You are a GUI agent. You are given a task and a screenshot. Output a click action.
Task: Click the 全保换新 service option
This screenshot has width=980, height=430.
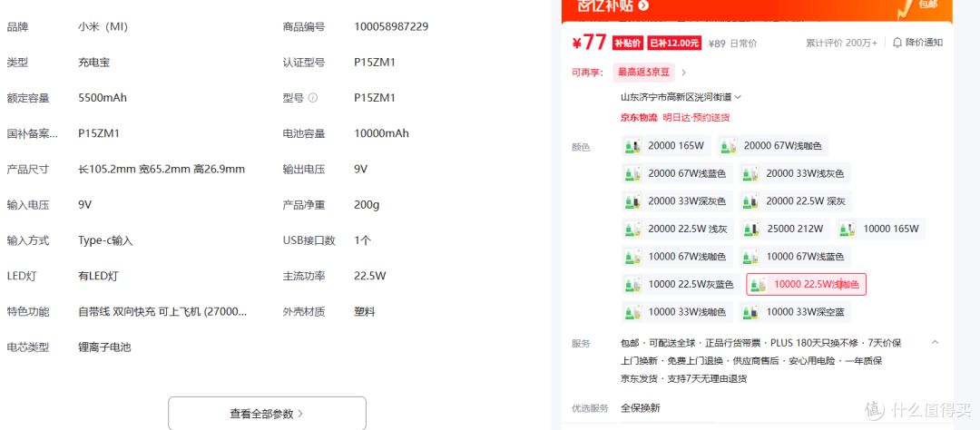coord(641,408)
